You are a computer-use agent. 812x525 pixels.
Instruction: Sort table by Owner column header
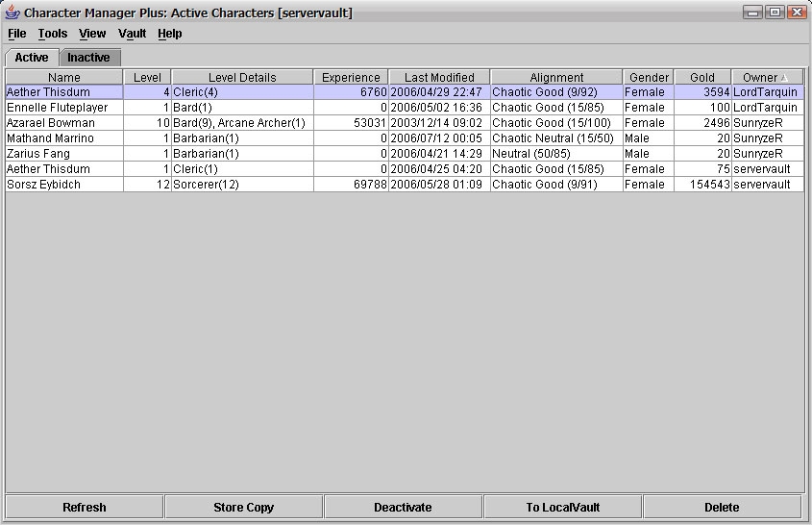click(766, 77)
